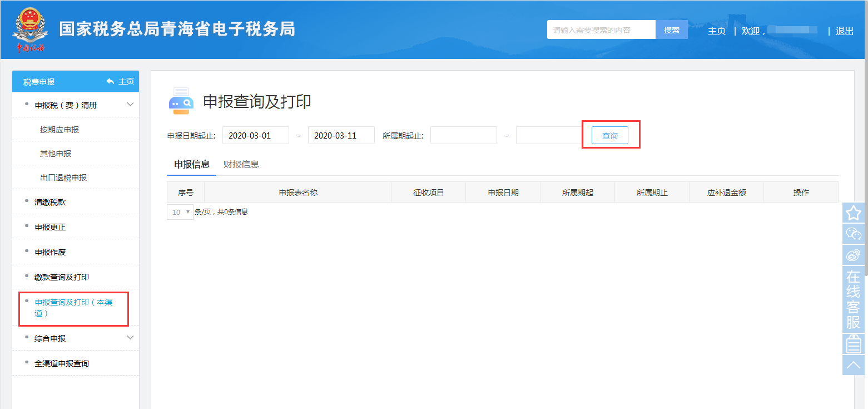
Task: Click the 操作 column header
Action: (x=801, y=193)
